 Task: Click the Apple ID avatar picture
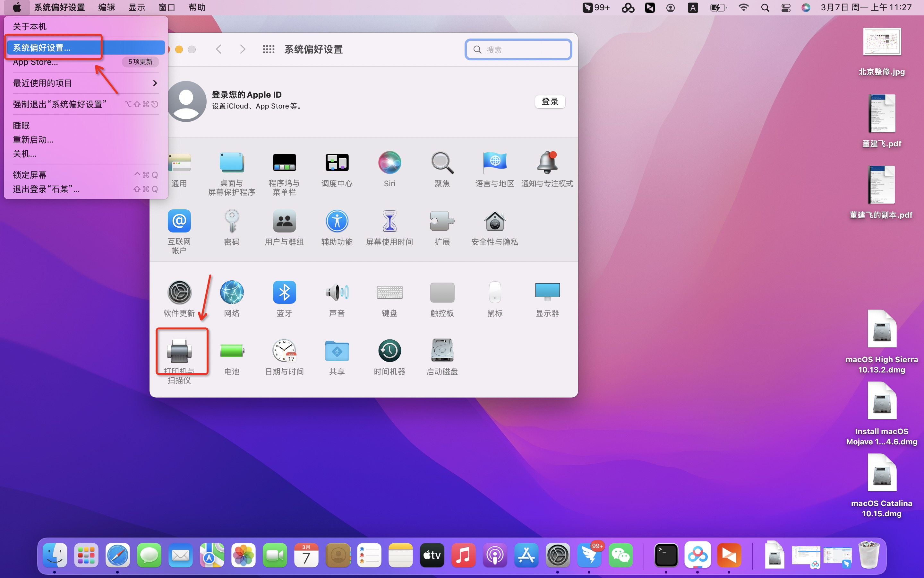(x=186, y=101)
